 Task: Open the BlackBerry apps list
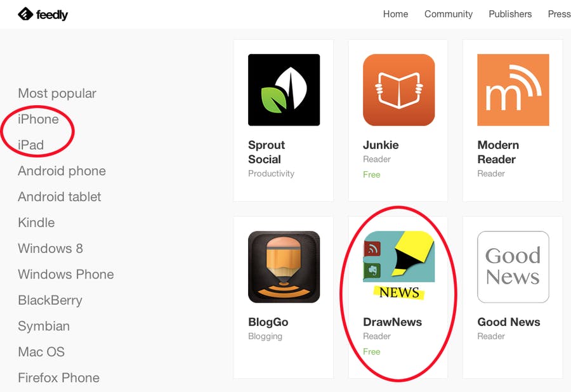coord(50,300)
